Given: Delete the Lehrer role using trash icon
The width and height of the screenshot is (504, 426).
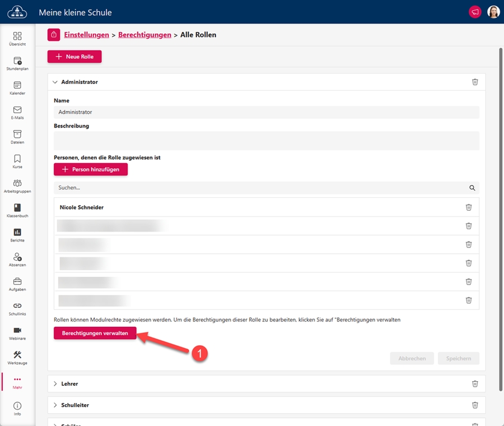Looking at the screenshot, I should [475, 384].
